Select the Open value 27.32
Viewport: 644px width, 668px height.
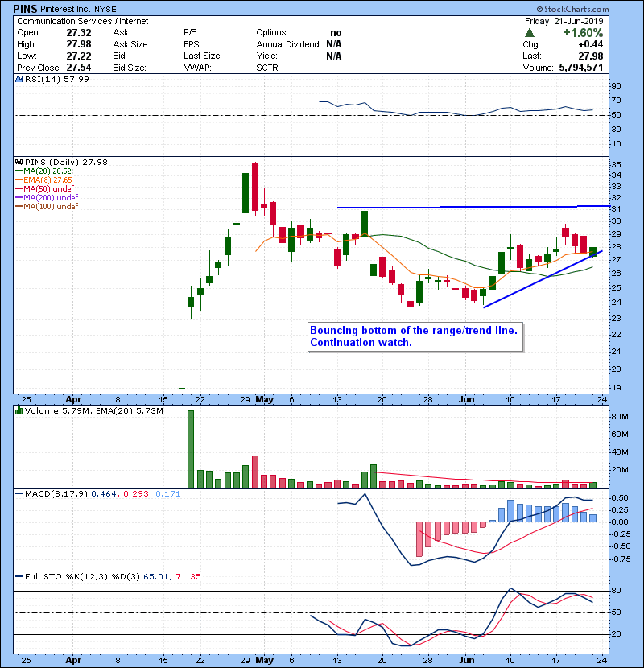[x=79, y=33]
